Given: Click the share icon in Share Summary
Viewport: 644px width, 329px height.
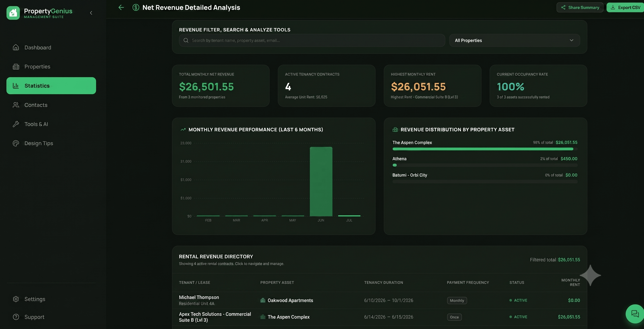Looking at the screenshot, I should 563,8.
